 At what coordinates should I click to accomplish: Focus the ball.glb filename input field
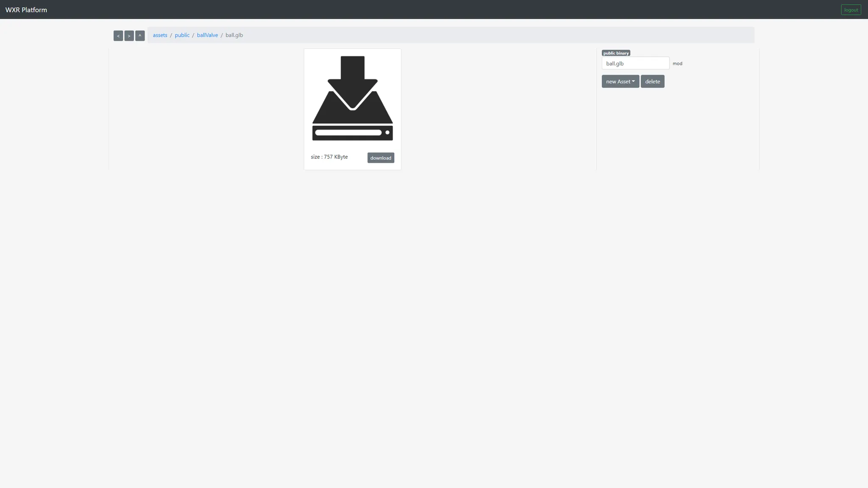(x=635, y=63)
